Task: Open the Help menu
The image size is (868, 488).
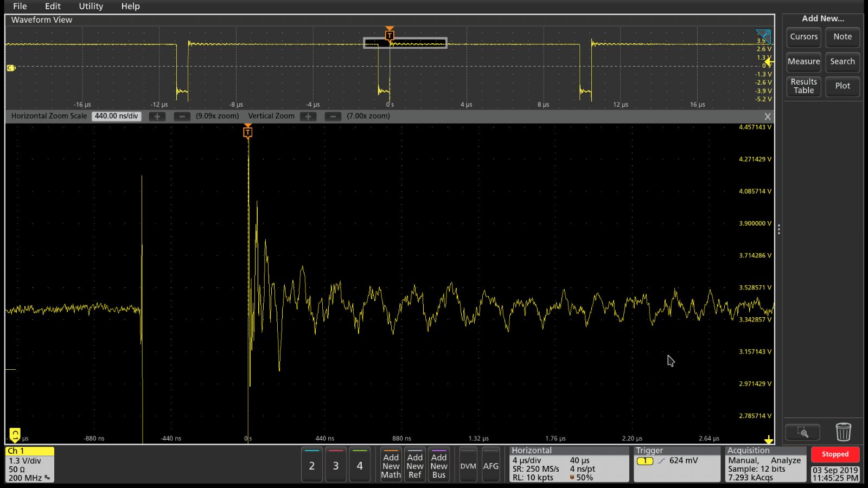Action: 130,6
